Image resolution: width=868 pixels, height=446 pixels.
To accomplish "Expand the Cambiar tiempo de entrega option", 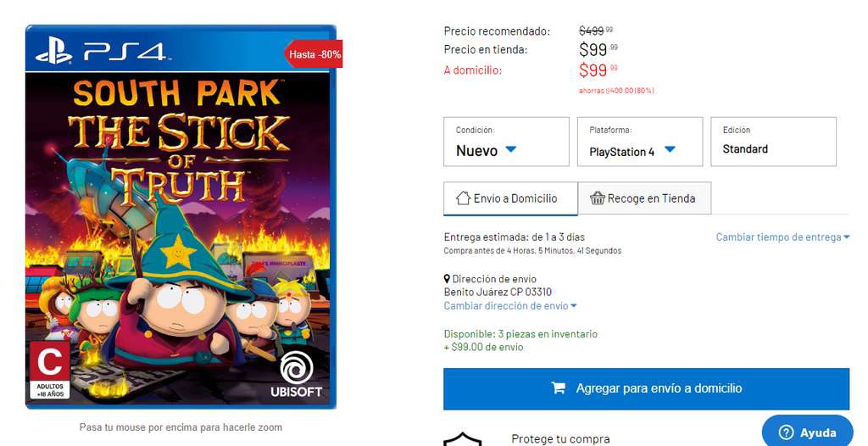I will pyautogui.click(x=782, y=237).
